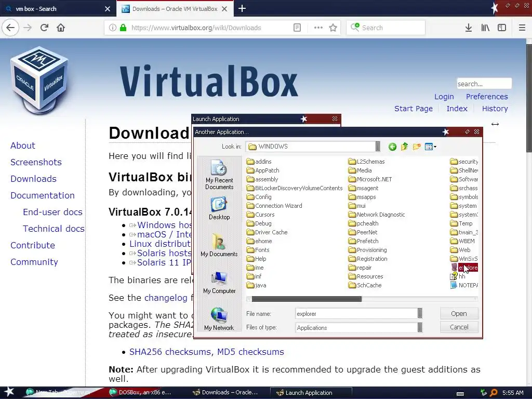Screen dimensions: 532x399
Task: Select My Computer in the places bar
Action: click(219, 282)
